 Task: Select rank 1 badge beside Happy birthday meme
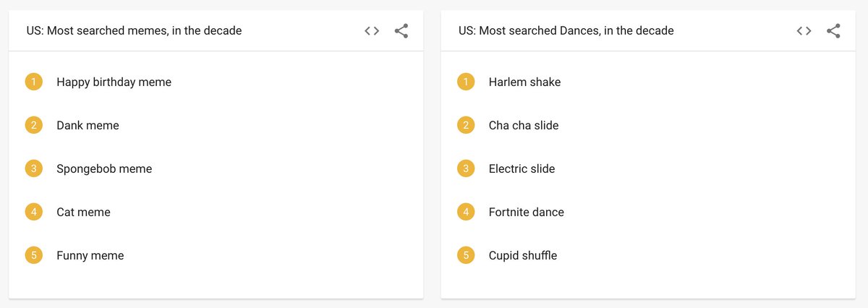pos(34,82)
